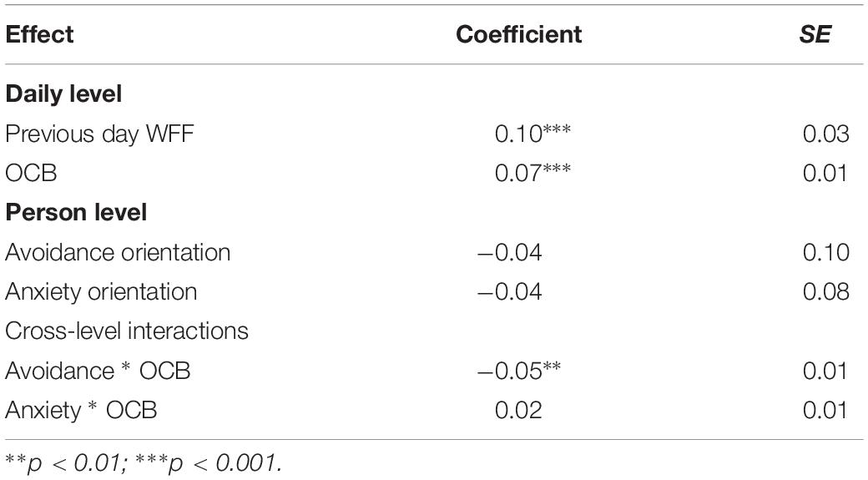Viewport: 868px width, 480px height.
Task: Click the p-value significance footnote
Action: [x=144, y=462]
